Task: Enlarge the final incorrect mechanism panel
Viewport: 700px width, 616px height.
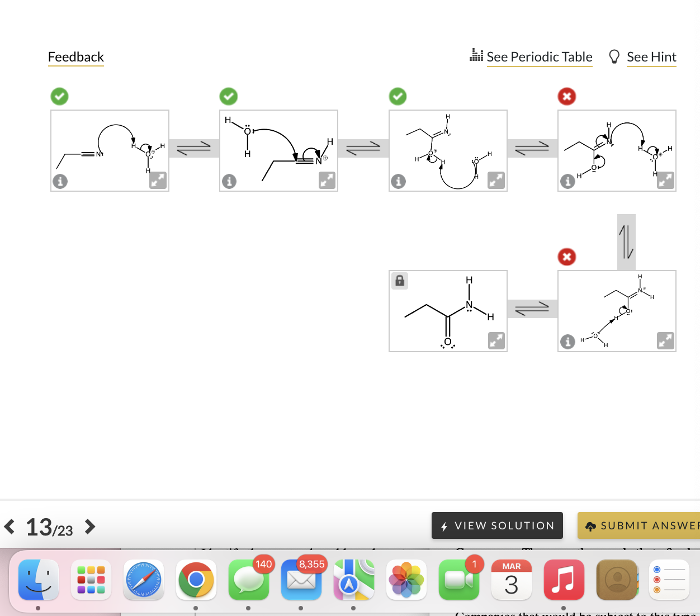Action: coord(665,340)
